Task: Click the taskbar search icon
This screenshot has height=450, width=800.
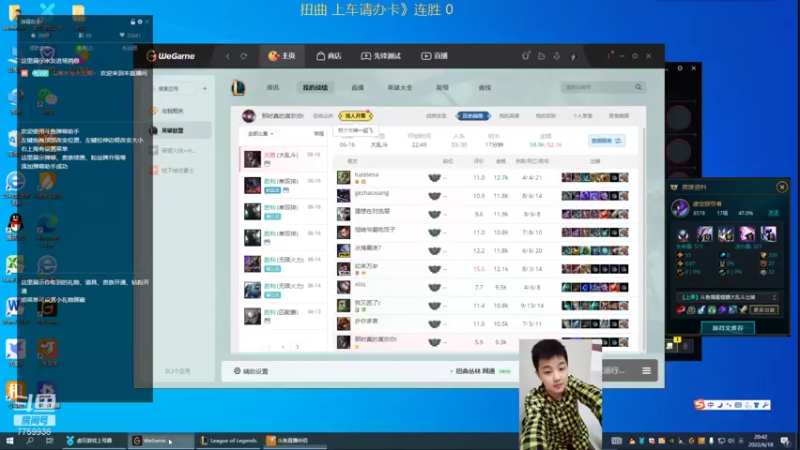Action: [x=30, y=440]
